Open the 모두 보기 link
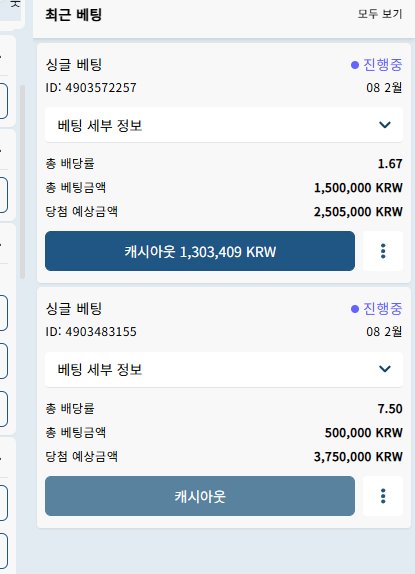 pyautogui.click(x=380, y=14)
